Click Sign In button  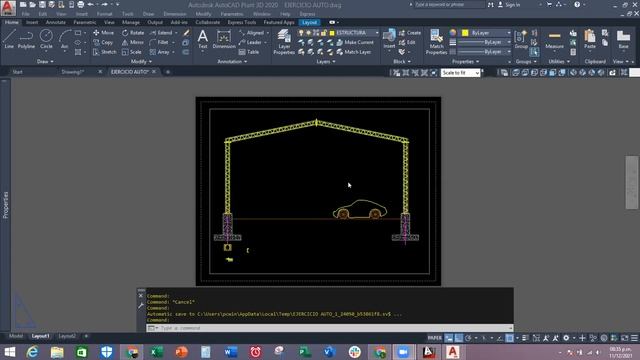tap(509, 5)
